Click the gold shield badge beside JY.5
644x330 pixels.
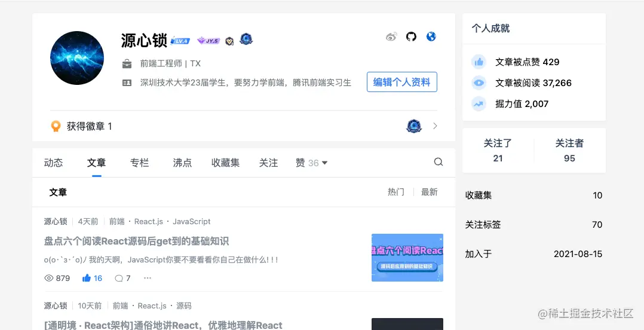coord(229,41)
